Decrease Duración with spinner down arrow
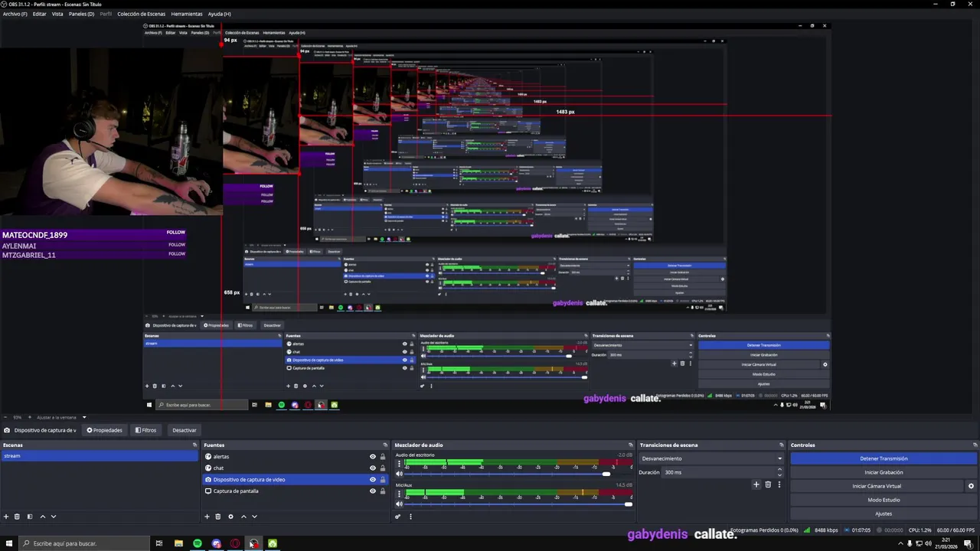 point(780,474)
